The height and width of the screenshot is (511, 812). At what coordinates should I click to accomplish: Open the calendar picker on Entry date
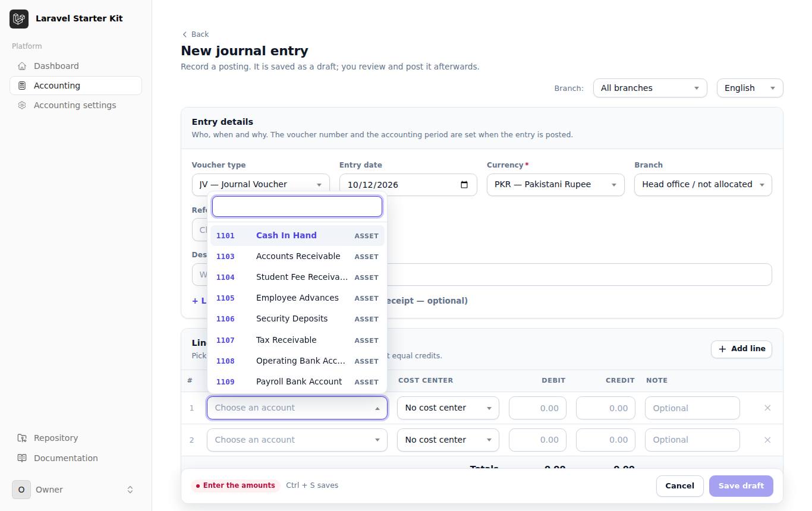pos(464,185)
